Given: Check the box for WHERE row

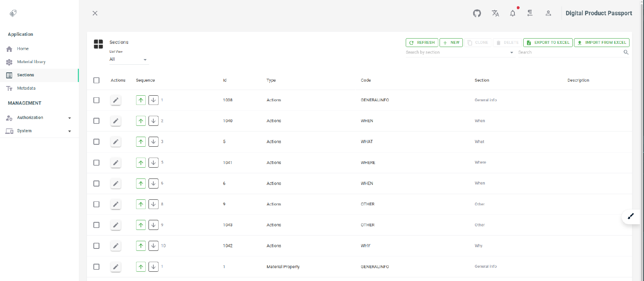Looking at the screenshot, I should coord(97,162).
